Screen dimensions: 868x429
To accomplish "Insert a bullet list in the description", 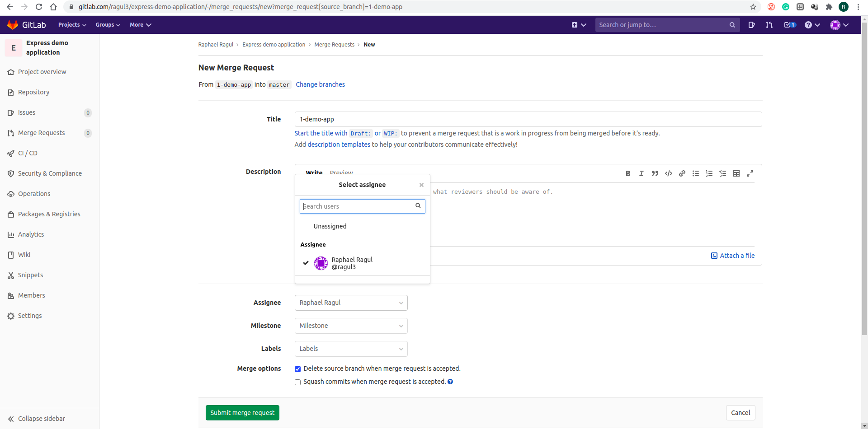I will click(696, 173).
